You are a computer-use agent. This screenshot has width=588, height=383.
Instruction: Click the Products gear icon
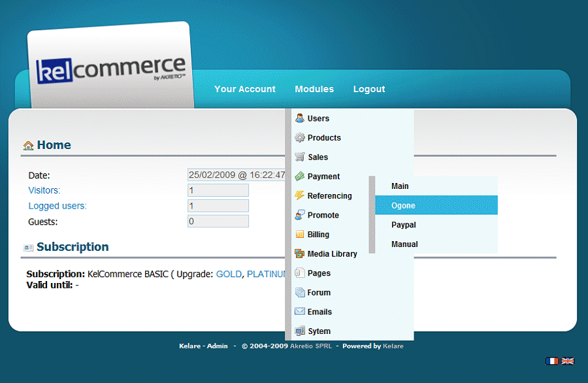pos(300,138)
